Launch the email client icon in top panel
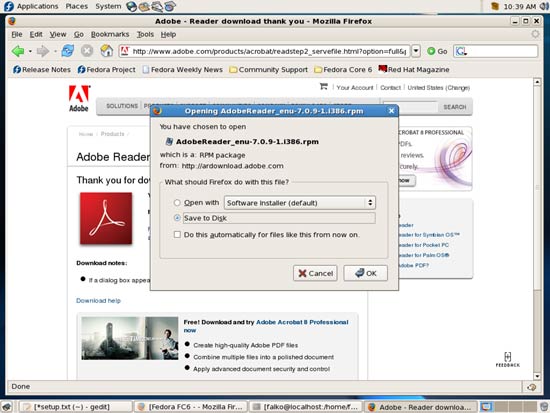Viewport: 550px width, 413px height. [x=144, y=6]
